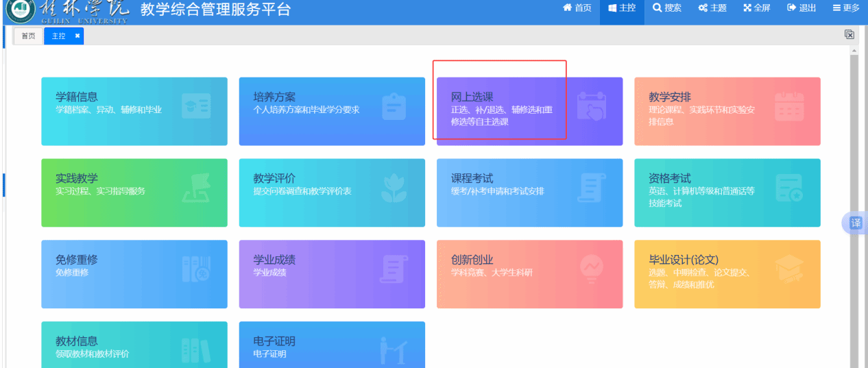Click the close-all-tabs icon at right
This screenshot has width=868, height=368.
point(849,35)
